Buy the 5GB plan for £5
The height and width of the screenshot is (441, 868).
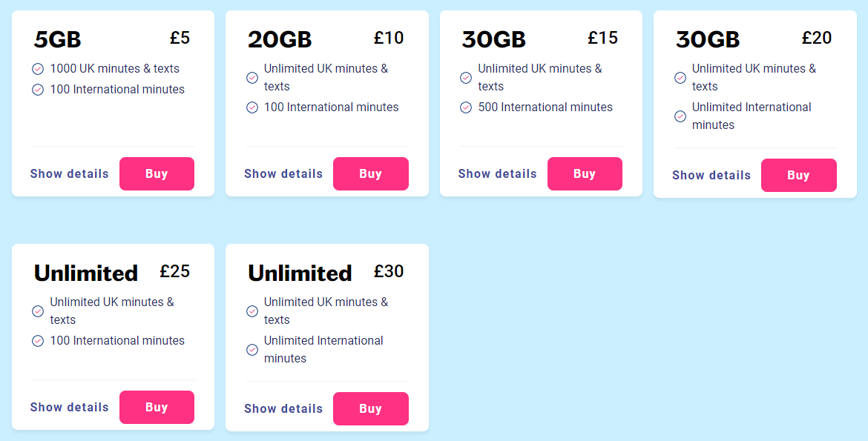click(157, 174)
